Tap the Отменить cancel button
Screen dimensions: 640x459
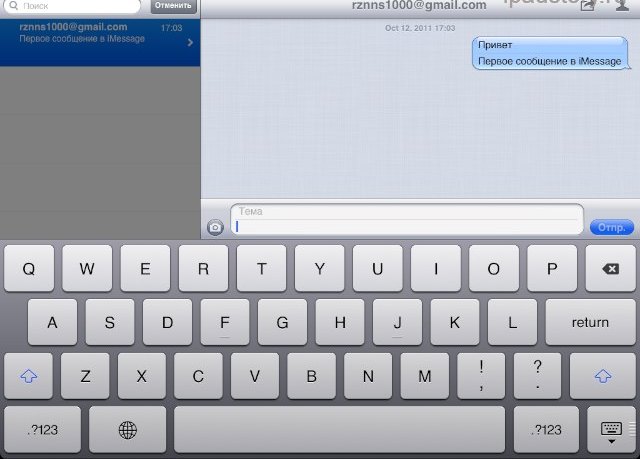(x=173, y=6)
